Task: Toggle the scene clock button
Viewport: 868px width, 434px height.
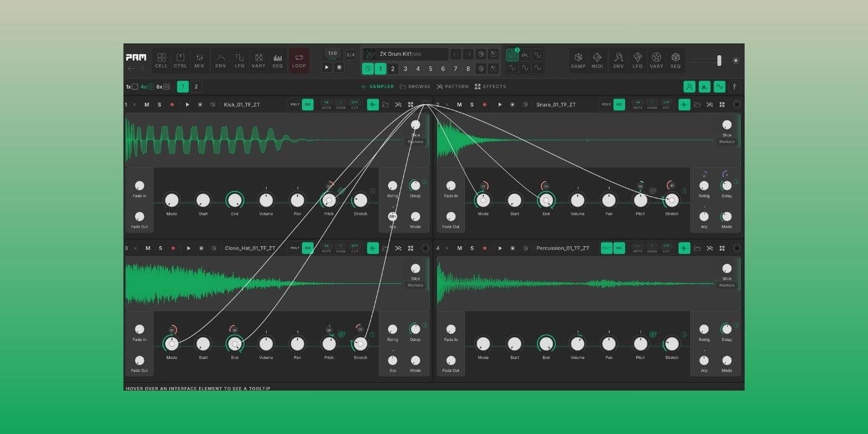Action: (x=368, y=69)
